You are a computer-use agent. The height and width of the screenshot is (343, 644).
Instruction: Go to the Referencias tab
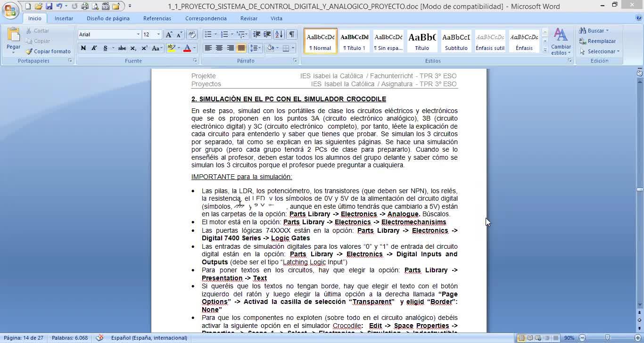(x=157, y=18)
